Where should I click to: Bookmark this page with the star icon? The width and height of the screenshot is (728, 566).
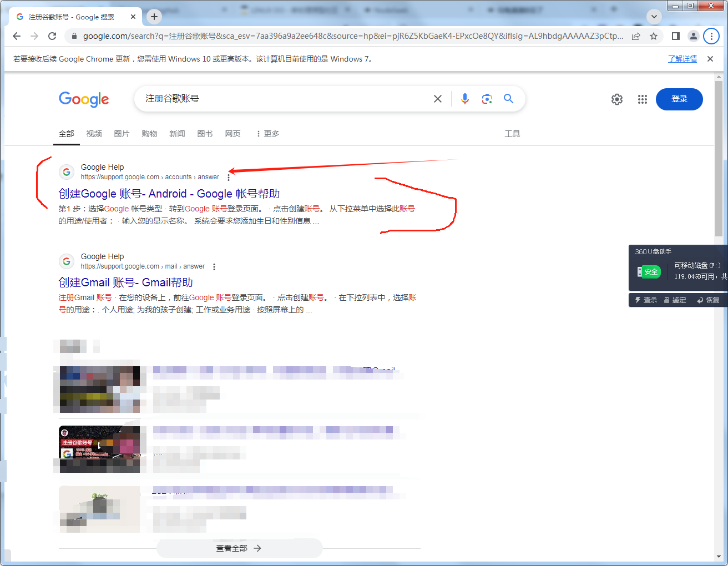click(x=654, y=36)
